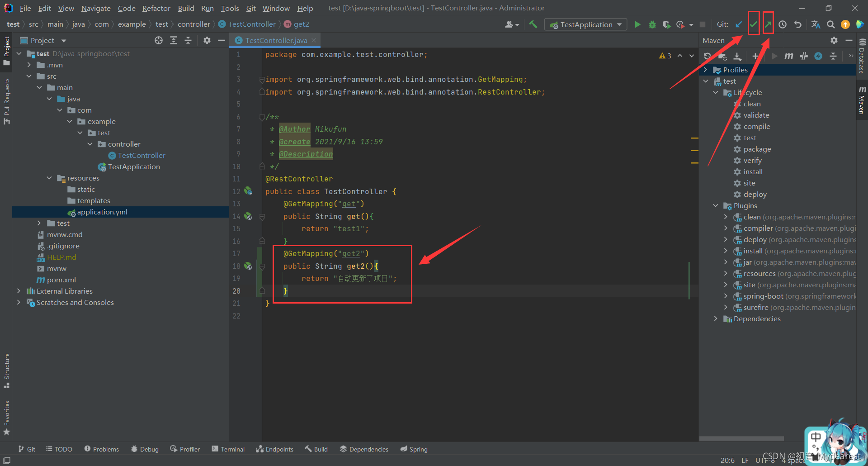Click the orange IDE update arrow icon
This screenshot has height=466, width=868.
point(845,24)
